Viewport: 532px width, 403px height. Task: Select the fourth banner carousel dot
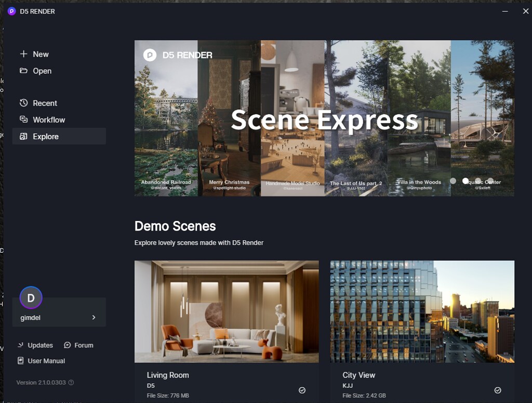[490, 181]
